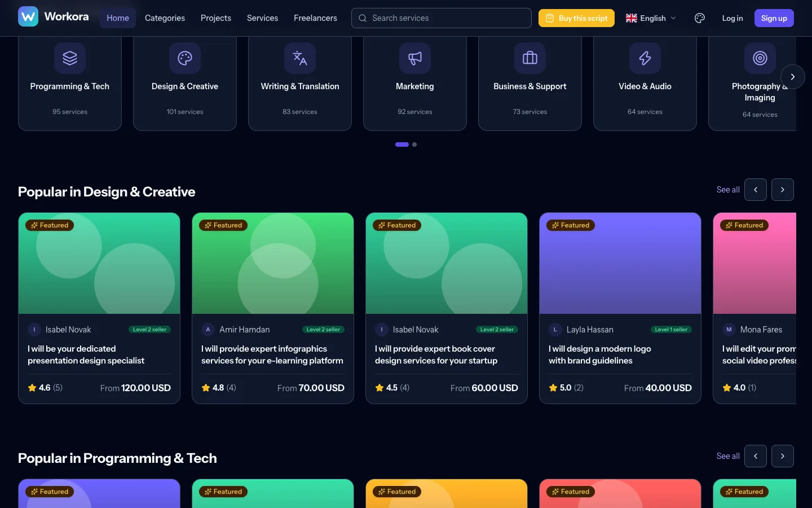This screenshot has height=508, width=812.
Task: Go to next Programming & Tech services
Action: click(x=783, y=456)
